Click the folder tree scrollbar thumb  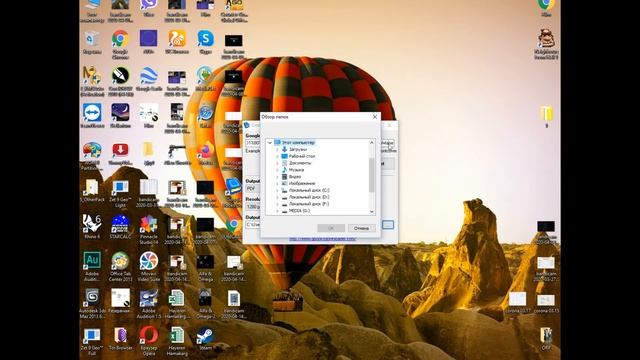click(371, 175)
